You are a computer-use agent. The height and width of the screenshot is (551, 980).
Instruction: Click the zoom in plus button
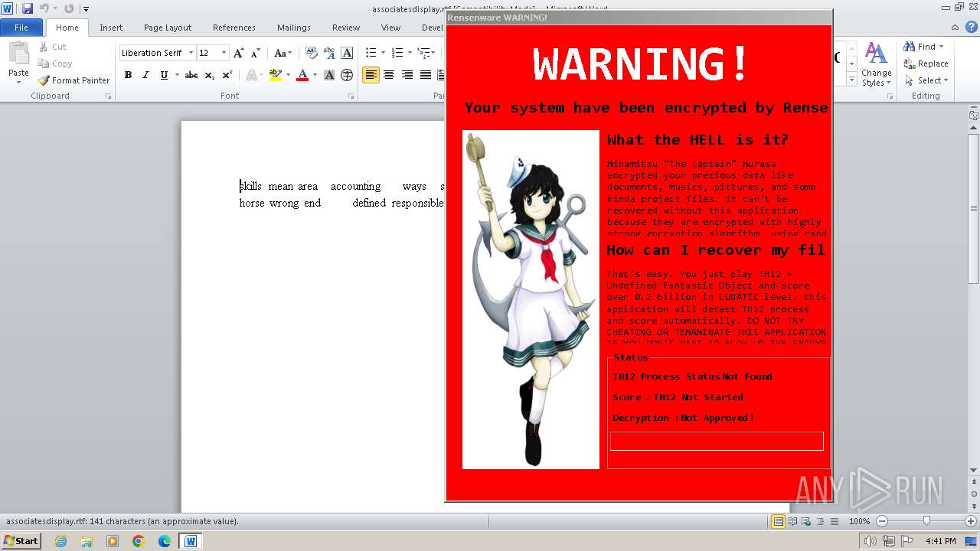coord(969,521)
